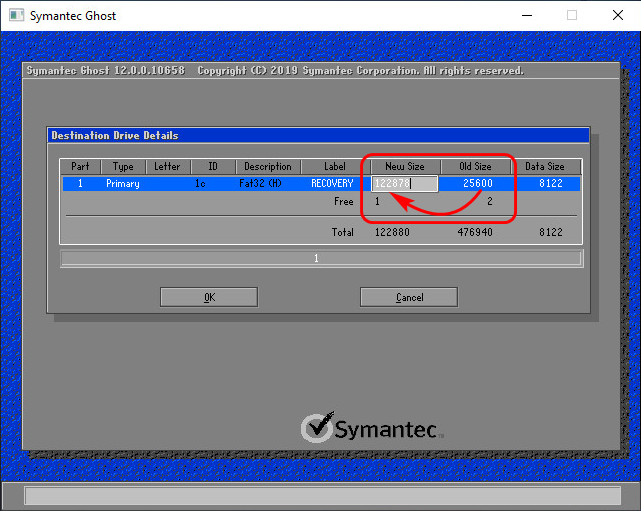Click the OK button
The width and height of the screenshot is (641, 511).
[x=209, y=297]
